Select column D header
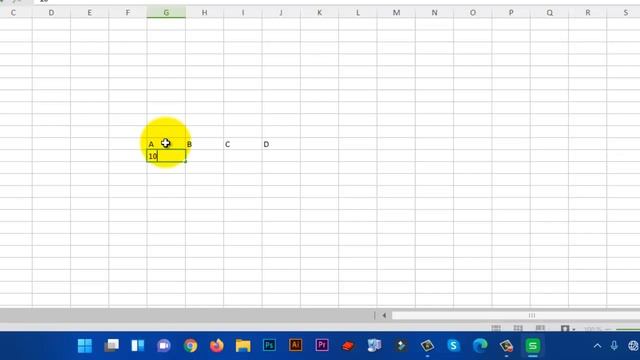Image resolution: width=640 pixels, height=360 pixels. (51, 13)
